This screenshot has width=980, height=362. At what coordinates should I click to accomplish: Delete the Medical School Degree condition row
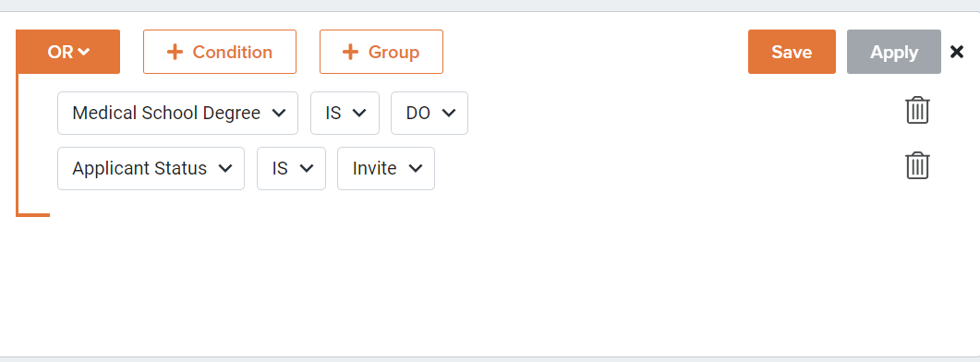click(917, 111)
